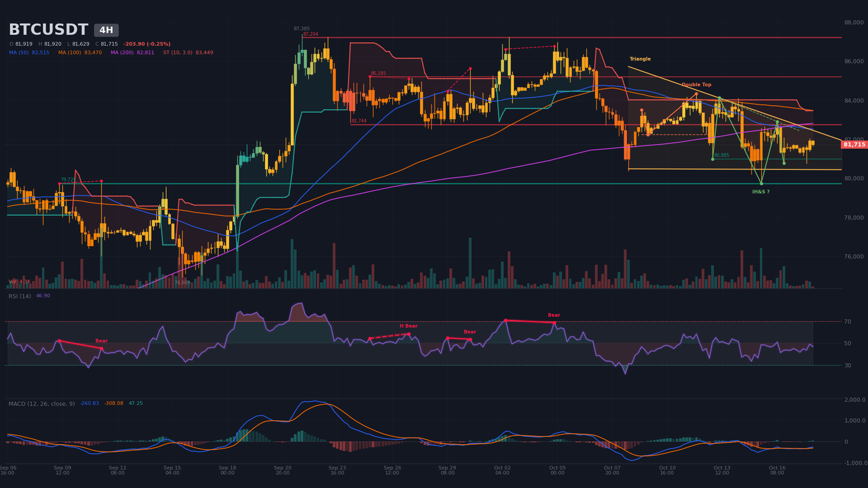Click the 87,385 high price label
The image size is (868, 488).
[302, 29]
